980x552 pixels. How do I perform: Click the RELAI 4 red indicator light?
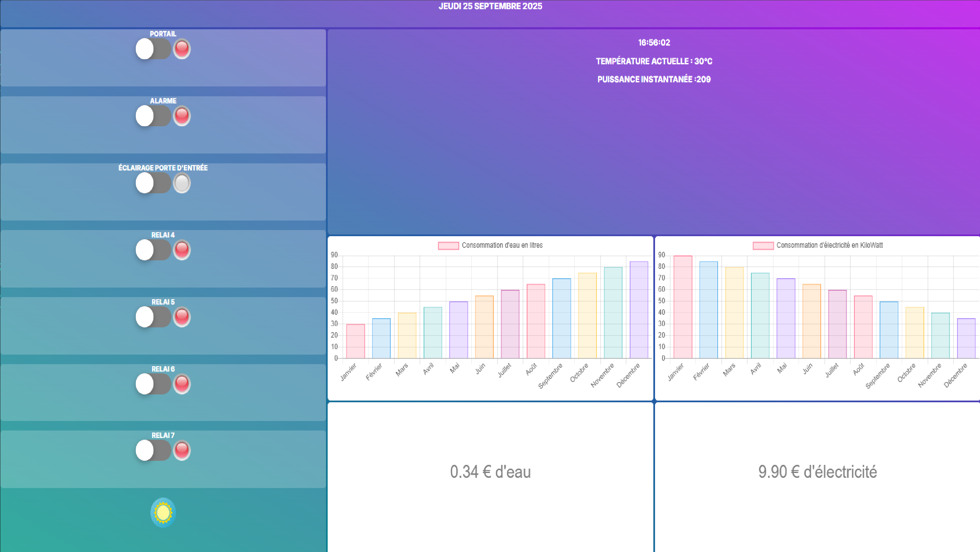pyautogui.click(x=181, y=250)
